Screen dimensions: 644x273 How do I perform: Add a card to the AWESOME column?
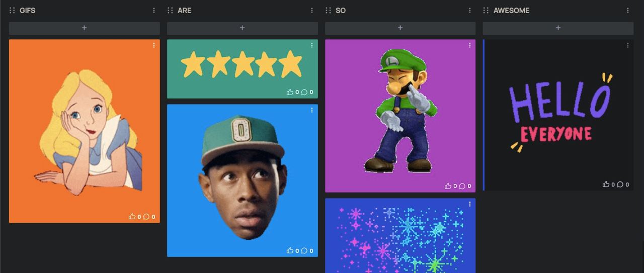[558, 28]
